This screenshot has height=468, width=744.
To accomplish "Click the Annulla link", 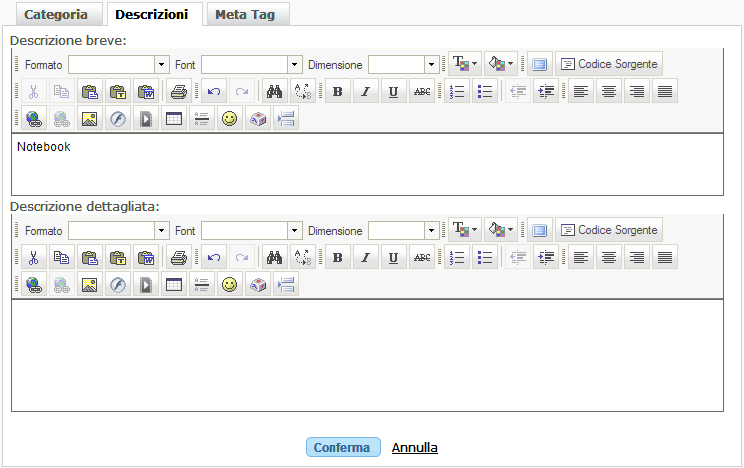I will (x=414, y=448).
